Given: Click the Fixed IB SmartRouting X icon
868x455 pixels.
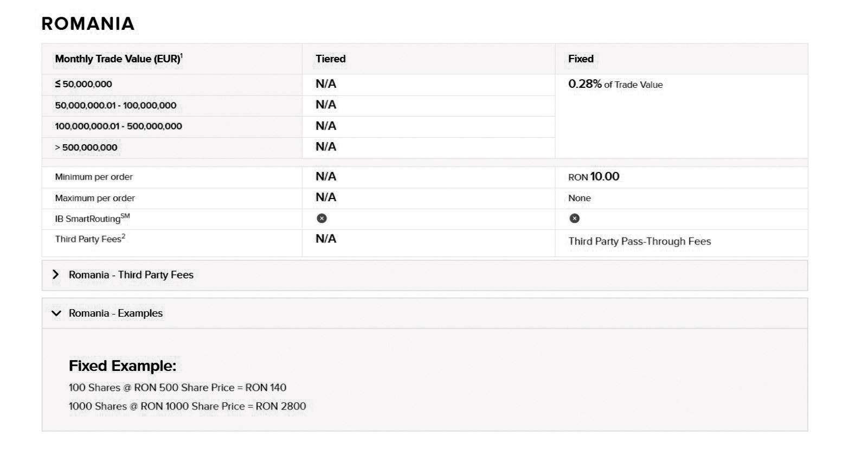Looking at the screenshot, I should click(x=574, y=218).
